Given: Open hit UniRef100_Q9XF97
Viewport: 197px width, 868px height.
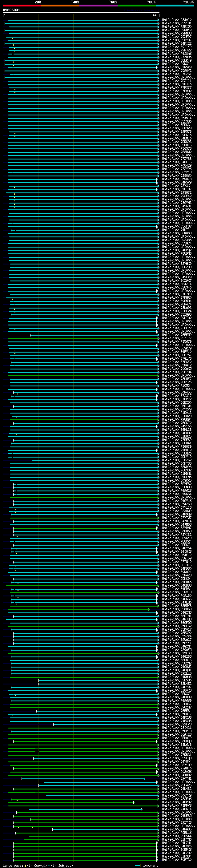Looking at the screenshot, I should (x=177, y=37).
